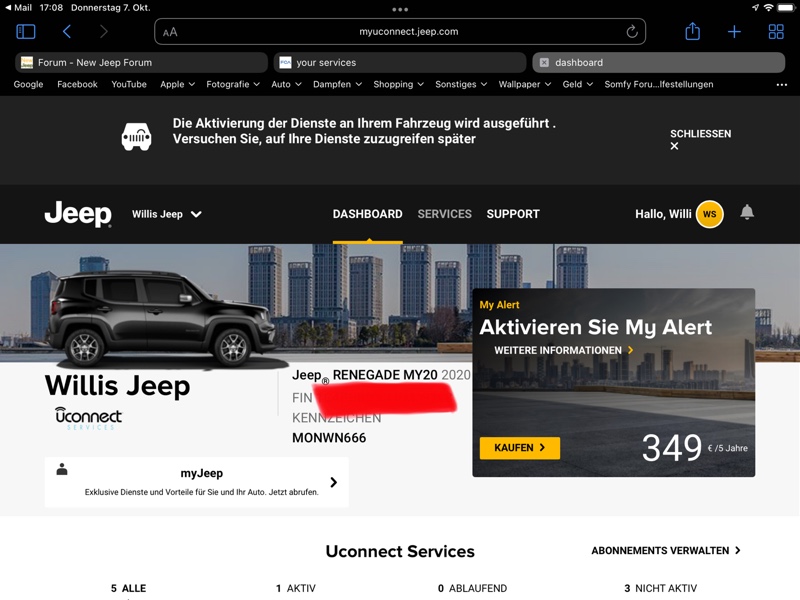The width and height of the screenshot is (800, 600).
Task: Toggle the Safari sidebar icon
Action: click(26, 32)
